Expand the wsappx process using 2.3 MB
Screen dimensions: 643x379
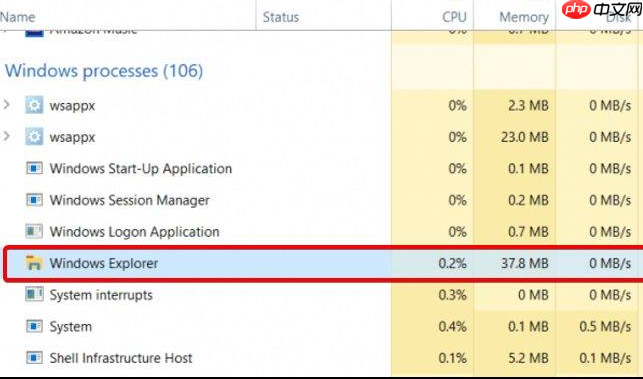pos(7,105)
